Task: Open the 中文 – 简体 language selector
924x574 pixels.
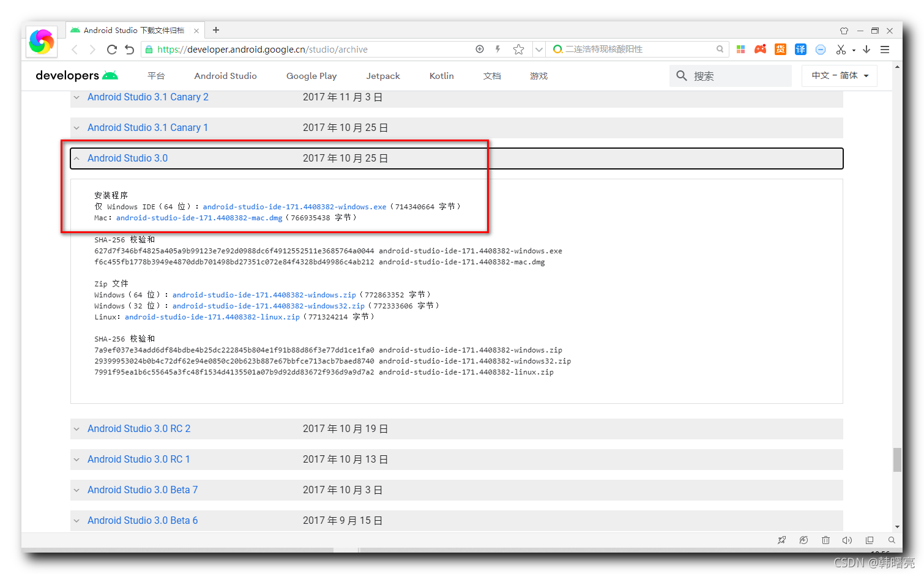Action: click(839, 75)
